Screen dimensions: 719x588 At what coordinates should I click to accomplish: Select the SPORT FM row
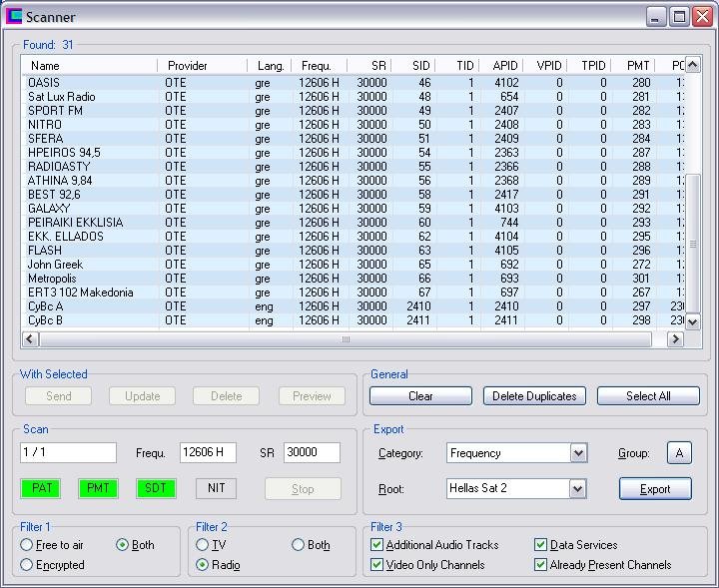354,111
